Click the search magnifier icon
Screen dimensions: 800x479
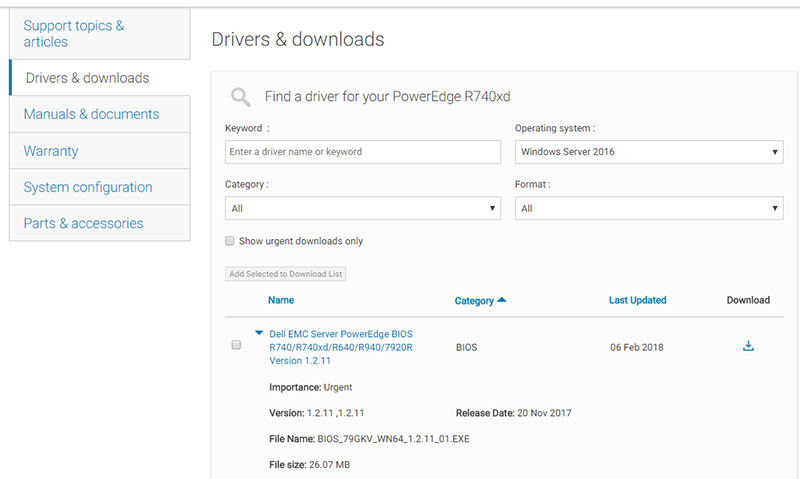tap(240, 97)
